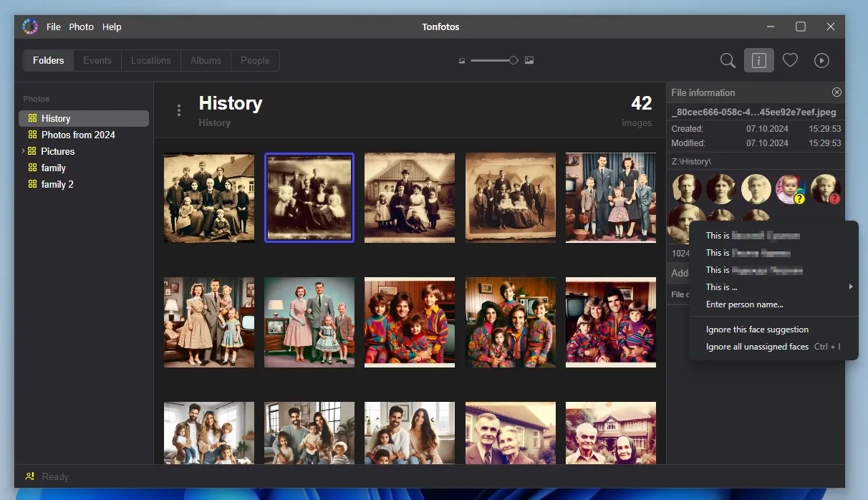This screenshot has width=868, height=500.
Task: Start slideshow with the play icon
Action: pos(821,61)
